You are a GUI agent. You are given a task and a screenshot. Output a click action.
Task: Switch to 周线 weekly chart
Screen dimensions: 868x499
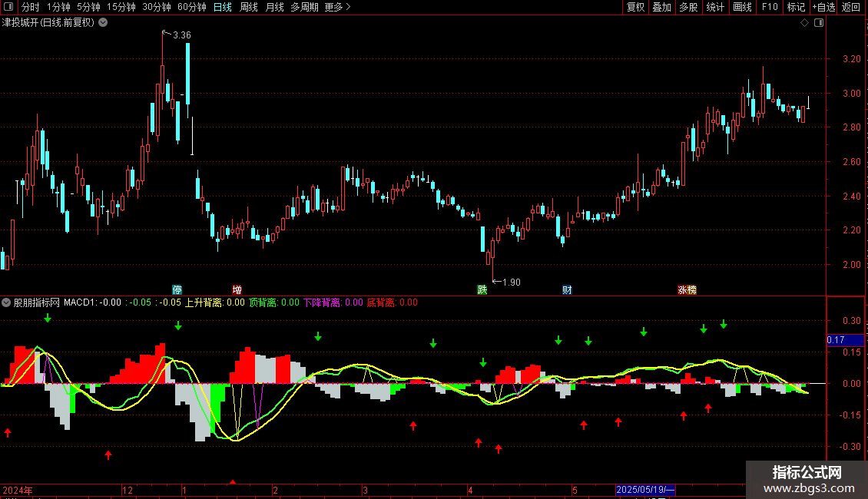(x=249, y=7)
